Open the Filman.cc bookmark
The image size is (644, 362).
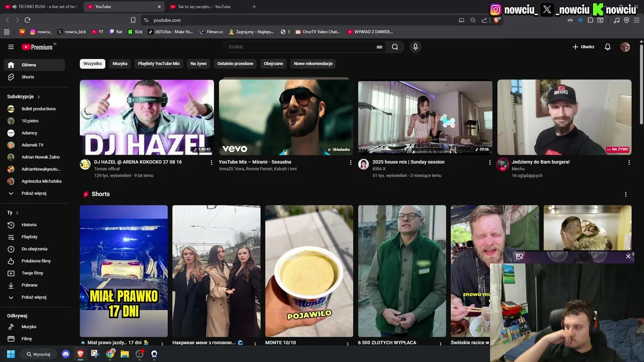tap(211, 32)
